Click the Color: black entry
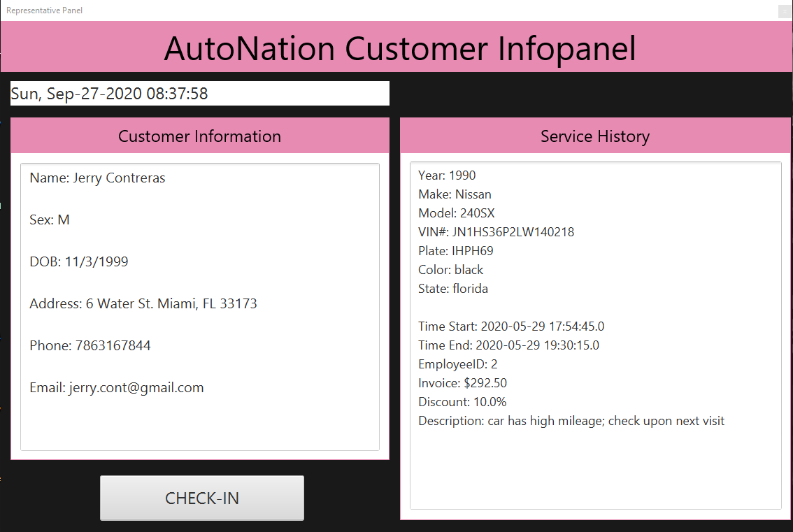The width and height of the screenshot is (793, 532). [x=450, y=270]
